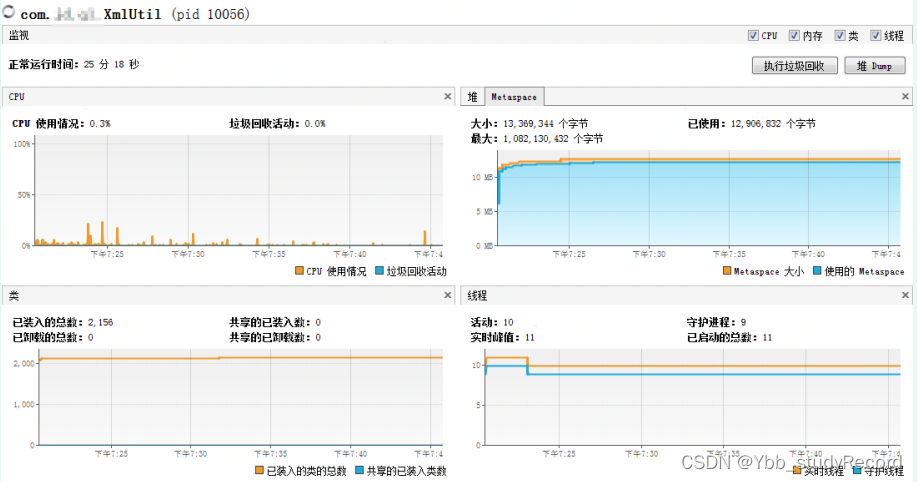The height and width of the screenshot is (482, 917).
Task: Click the 监视 section header
Action: pyautogui.click(x=19, y=35)
